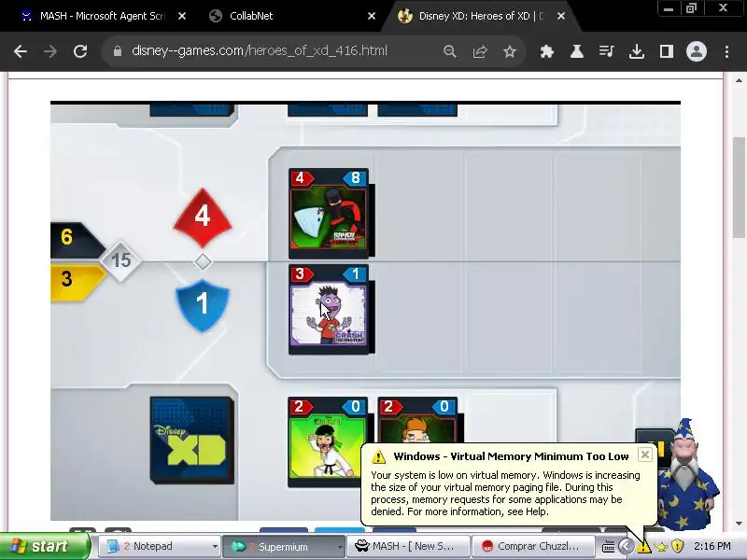Image resolution: width=747 pixels, height=560 pixels.
Task: Click the silver diamond showing 15
Action: click(x=120, y=260)
